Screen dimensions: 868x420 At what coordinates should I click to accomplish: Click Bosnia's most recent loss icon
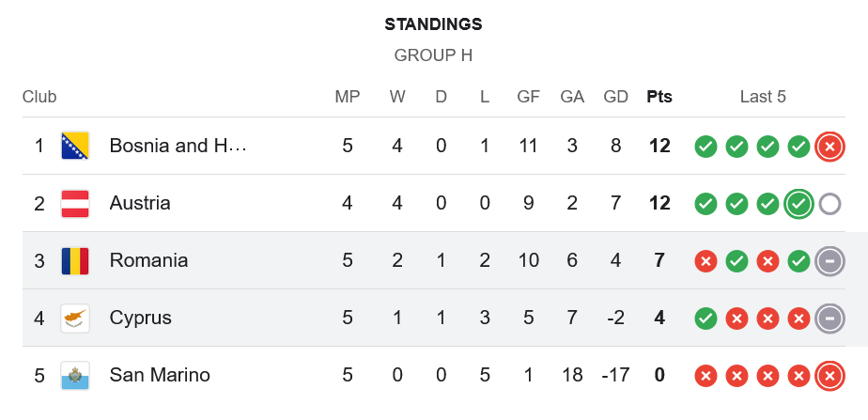(x=829, y=147)
